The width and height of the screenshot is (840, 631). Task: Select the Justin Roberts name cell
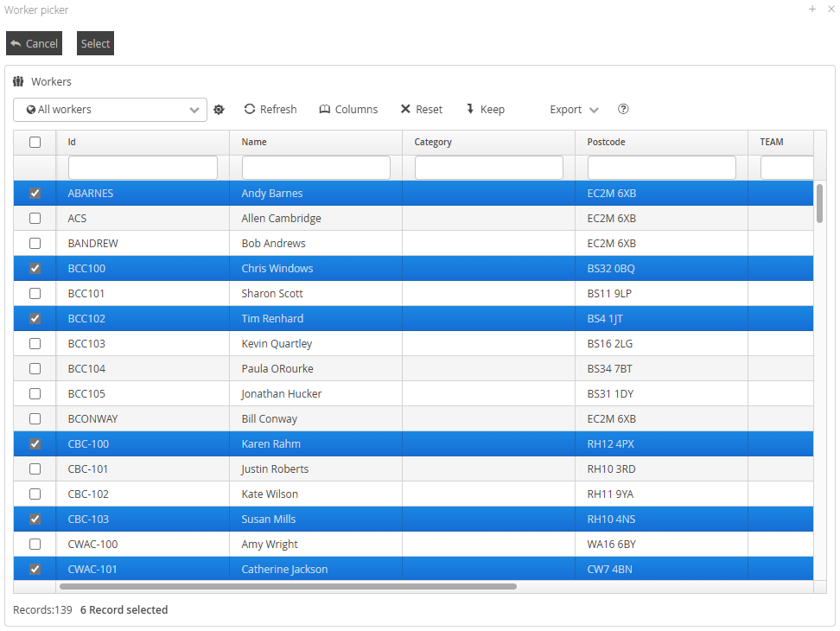[315, 468]
